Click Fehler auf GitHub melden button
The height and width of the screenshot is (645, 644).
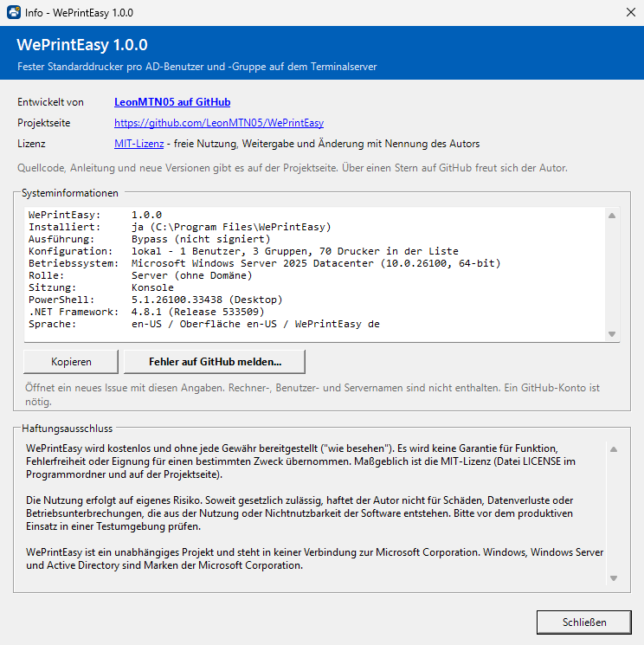215,362
